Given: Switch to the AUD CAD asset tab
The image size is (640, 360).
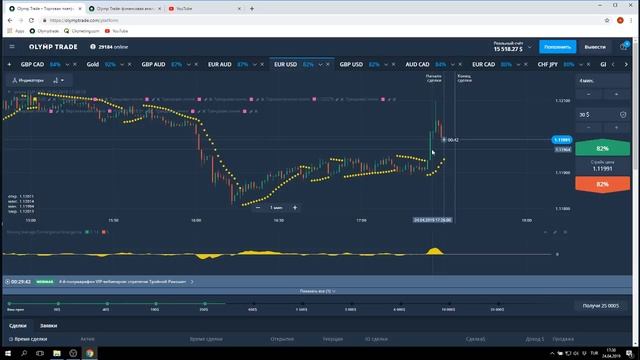Looking at the screenshot, I should pos(417,64).
